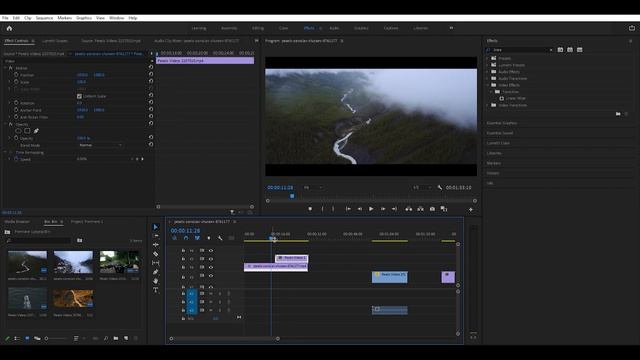
Task: Reset the Rotation parameter
Action: click(151, 102)
